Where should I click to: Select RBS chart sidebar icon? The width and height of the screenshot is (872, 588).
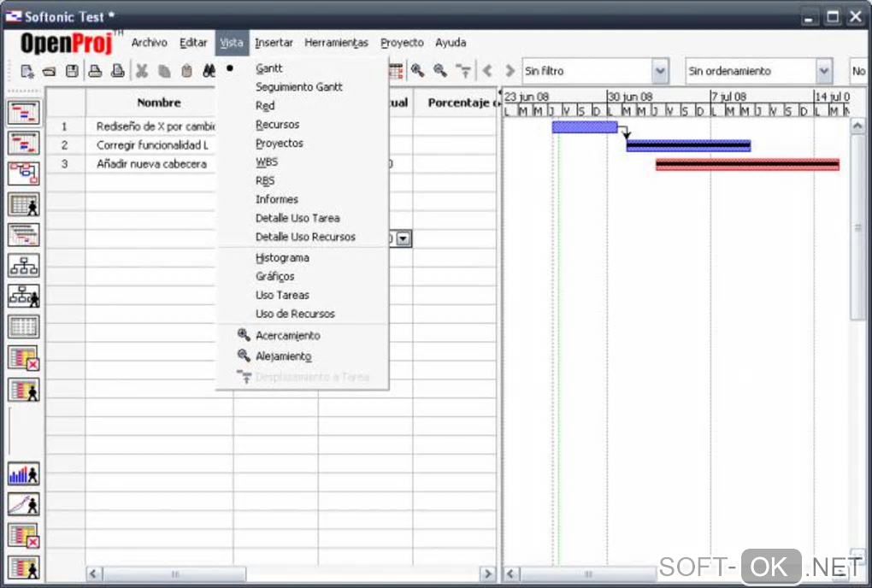tap(24, 296)
